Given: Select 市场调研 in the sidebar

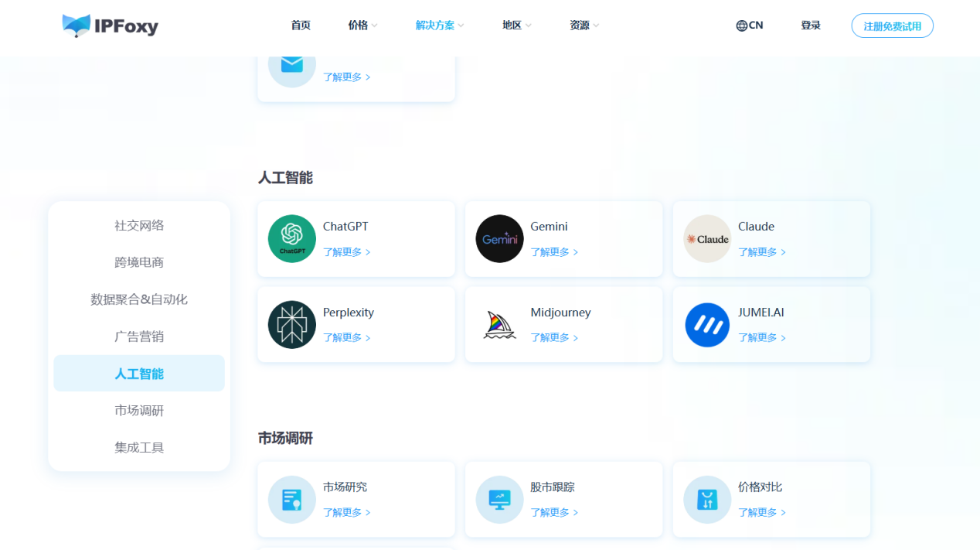Looking at the screenshot, I should [x=139, y=411].
